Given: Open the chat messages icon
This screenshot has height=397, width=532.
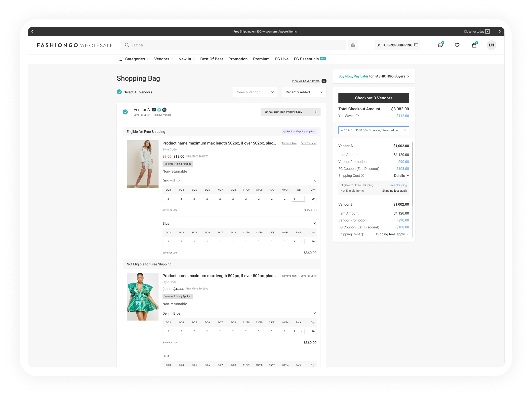Looking at the screenshot, I should (440, 45).
